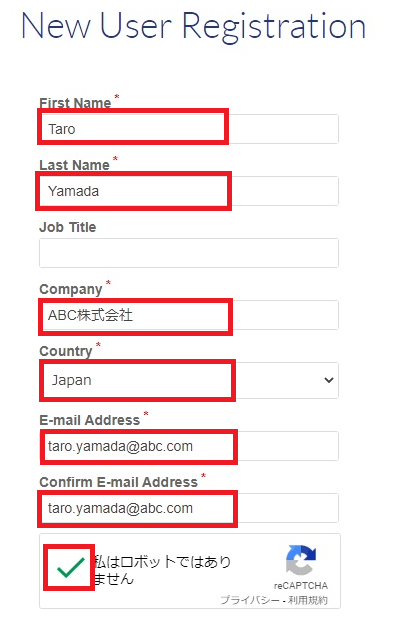Viewport: 405px width, 618px height.
Task: Untick the reCAPTCHA green checkmark box
Action: [x=69, y=568]
